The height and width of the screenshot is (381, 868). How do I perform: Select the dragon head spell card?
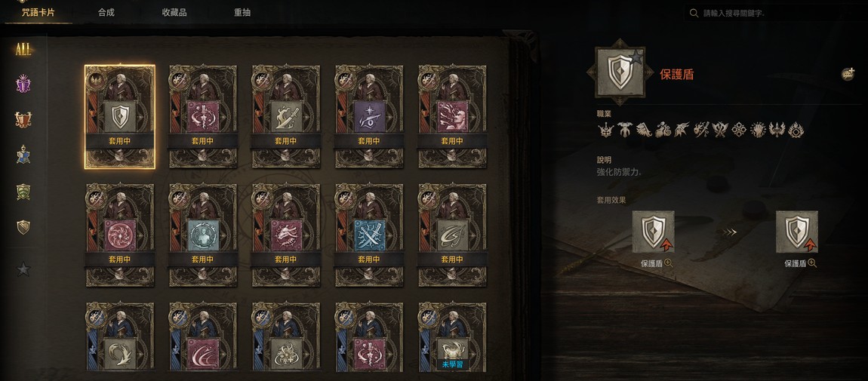(286, 235)
